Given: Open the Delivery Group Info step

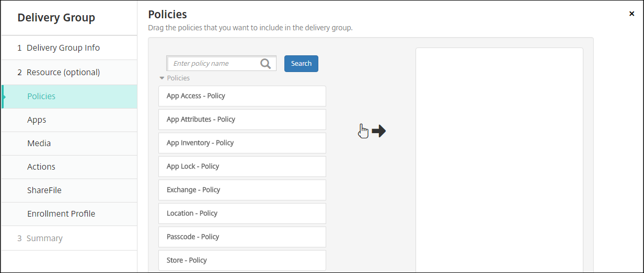Looking at the screenshot, I should [x=63, y=48].
